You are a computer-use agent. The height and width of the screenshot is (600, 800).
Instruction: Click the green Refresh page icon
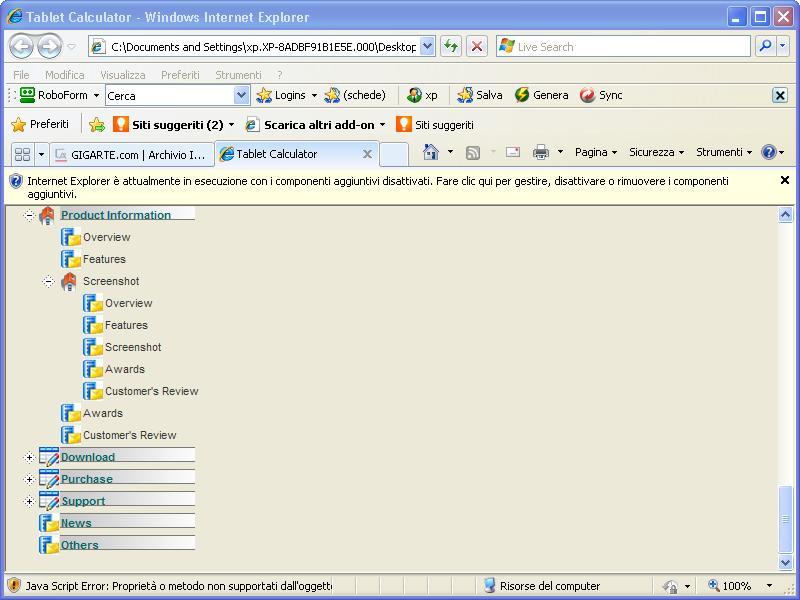451,46
